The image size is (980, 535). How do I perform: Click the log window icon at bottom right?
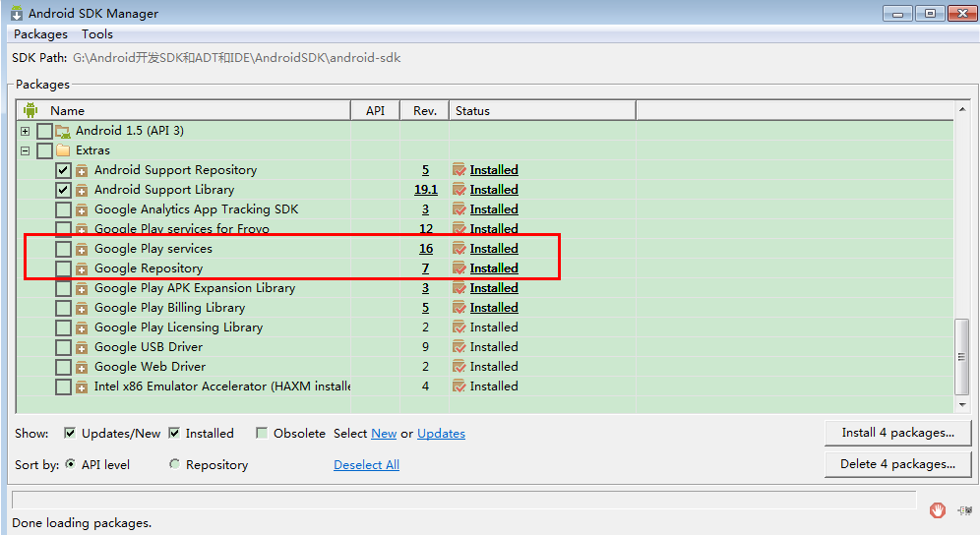coord(964,510)
